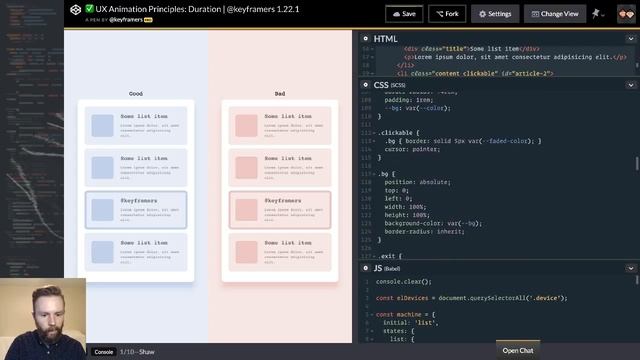The image size is (640, 360).
Task: Click the initial: 'list' JS line
Action: coord(410,323)
